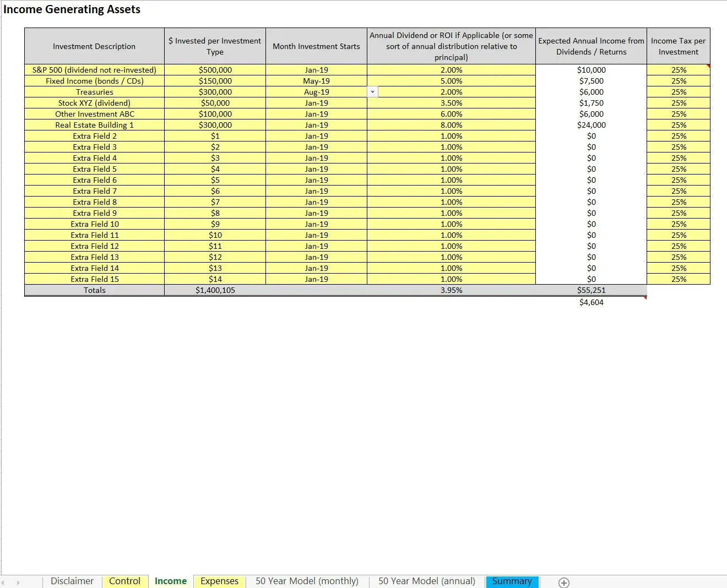The height and width of the screenshot is (588, 727).
Task: Select the 5.00% ROI cell for Fixed Income
Action: click(451, 81)
